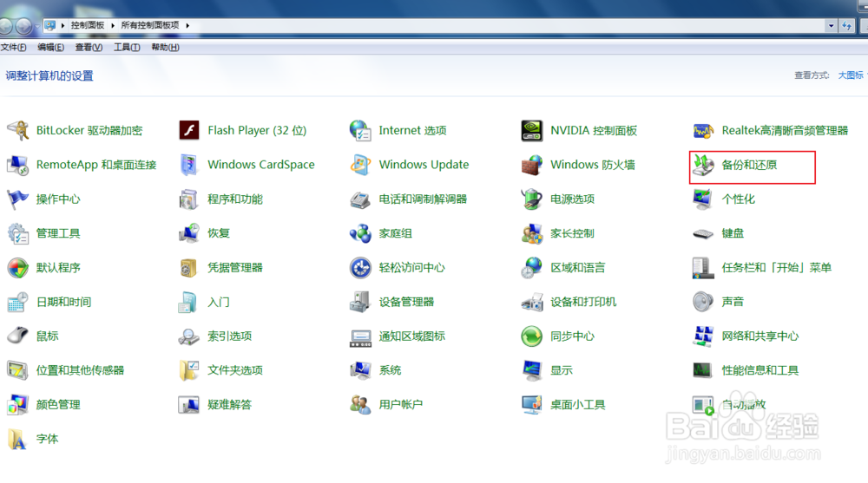Open the 疑难解答 link

tap(230, 405)
